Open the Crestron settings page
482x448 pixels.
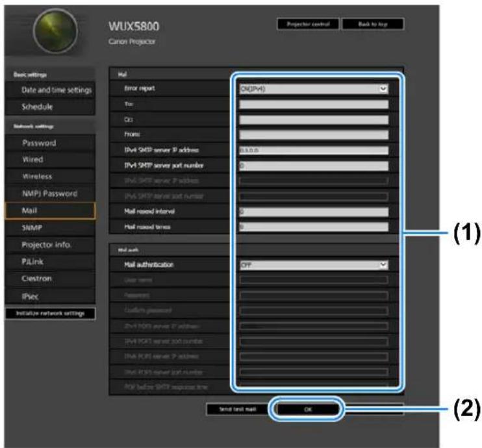pyautogui.click(x=50, y=279)
